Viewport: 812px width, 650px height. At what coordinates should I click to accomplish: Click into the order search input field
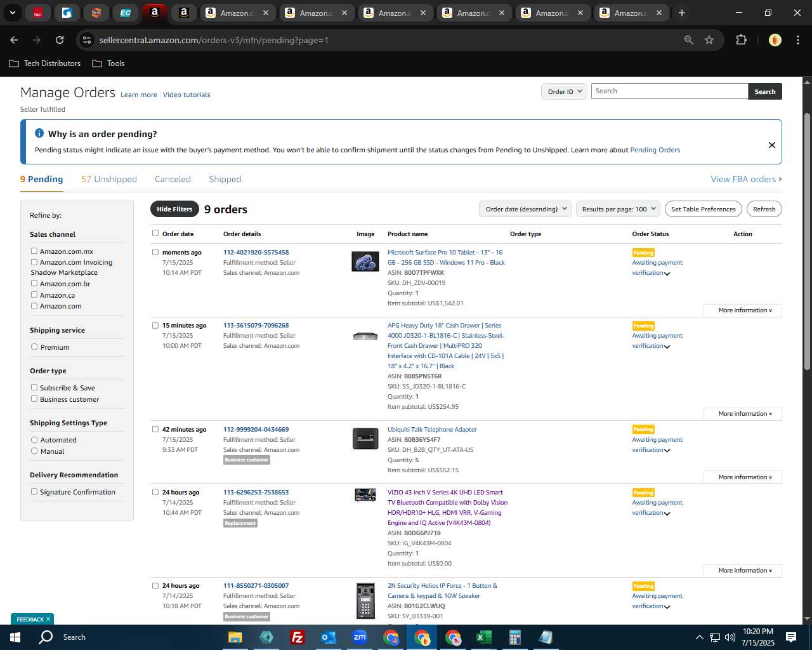click(x=669, y=91)
